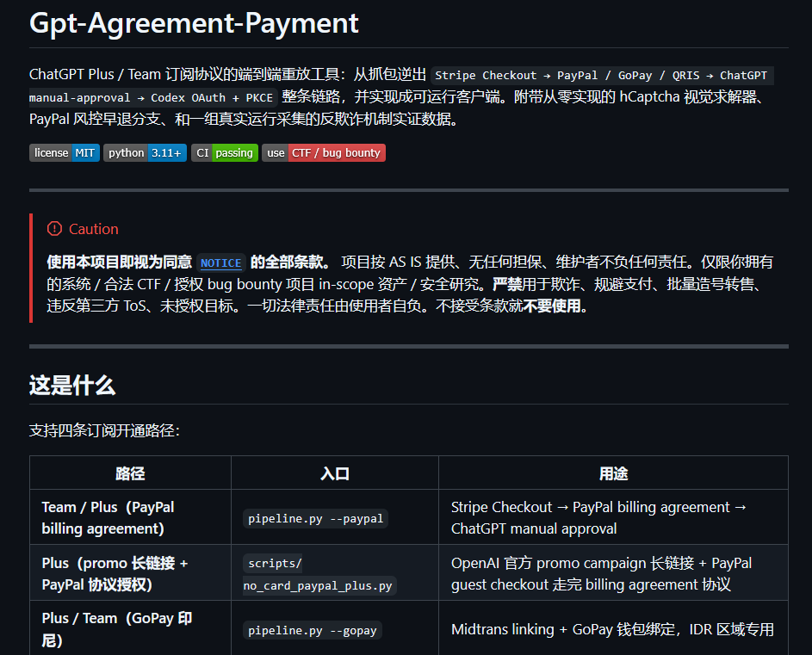Click the Gpt-Agreement-Payment heading
Screen dimensions: 812x655
click(194, 22)
